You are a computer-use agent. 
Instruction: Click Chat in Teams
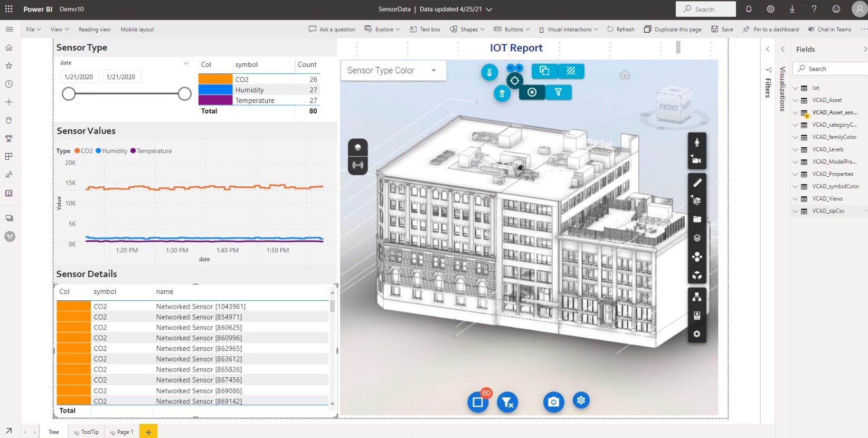click(829, 30)
